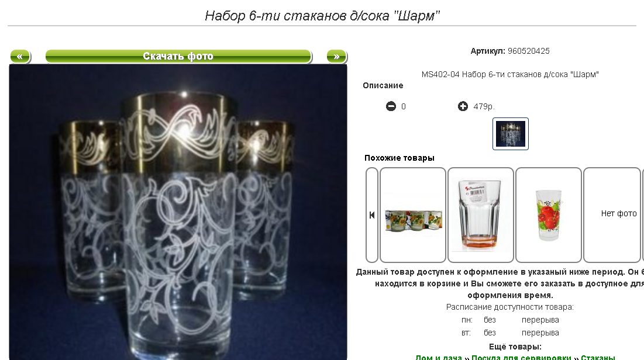Open similar item labeled Нет фото

point(613,214)
